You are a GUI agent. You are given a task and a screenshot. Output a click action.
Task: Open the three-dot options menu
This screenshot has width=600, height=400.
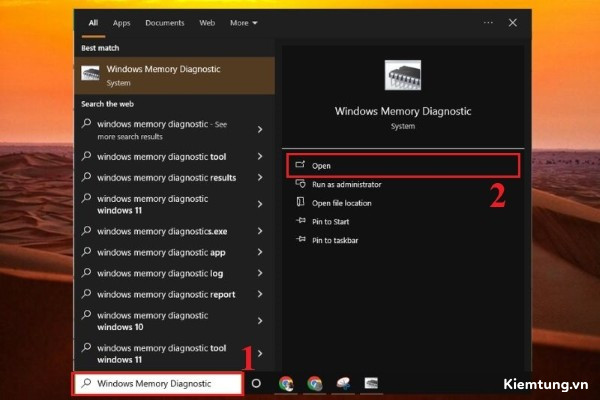point(488,23)
